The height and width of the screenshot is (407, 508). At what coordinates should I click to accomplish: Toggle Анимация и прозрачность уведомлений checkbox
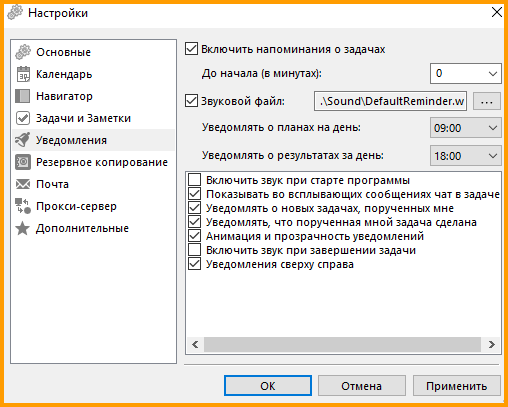(195, 236)
